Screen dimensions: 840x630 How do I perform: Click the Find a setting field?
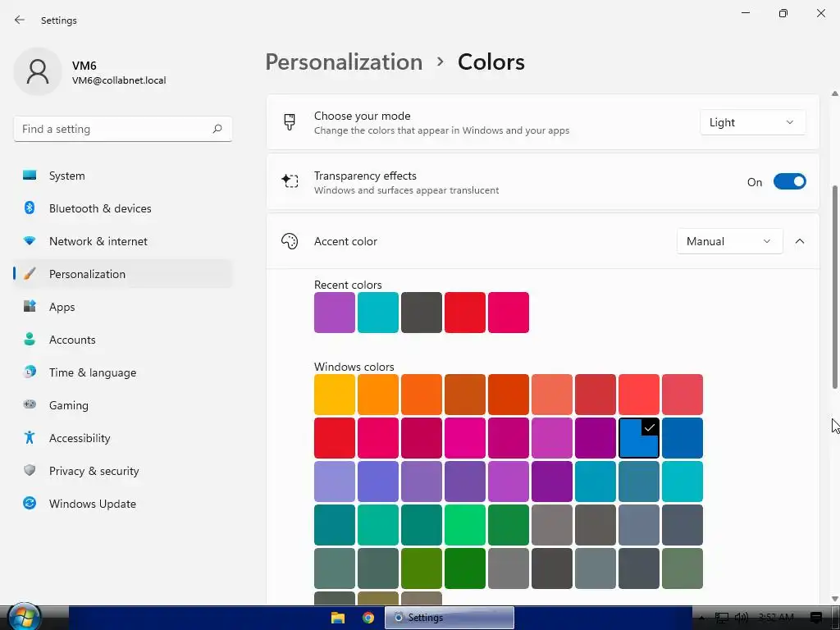click(123, 129)
